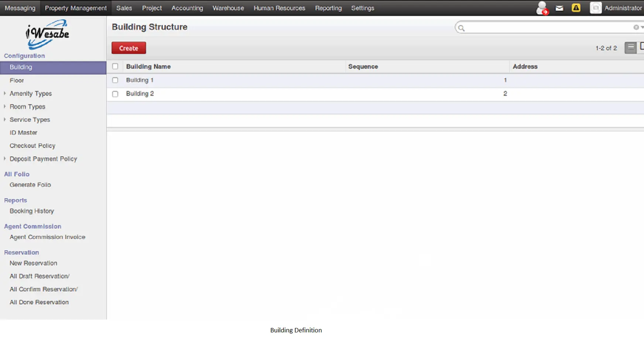Expand the Amenity Types tree arrow
This screenshot has width=644, height=342.
[5, 94]
